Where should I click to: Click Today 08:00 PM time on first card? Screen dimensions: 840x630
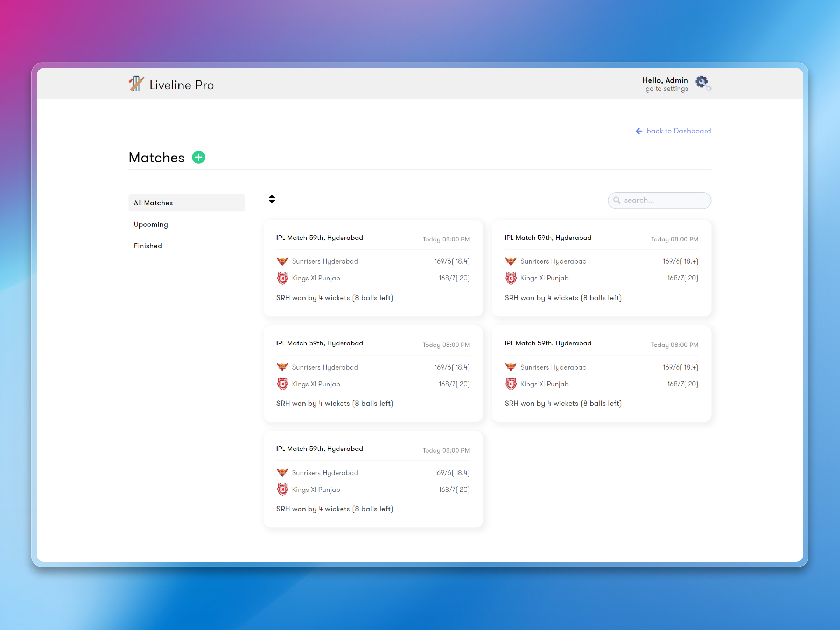(x=446, y=239)
